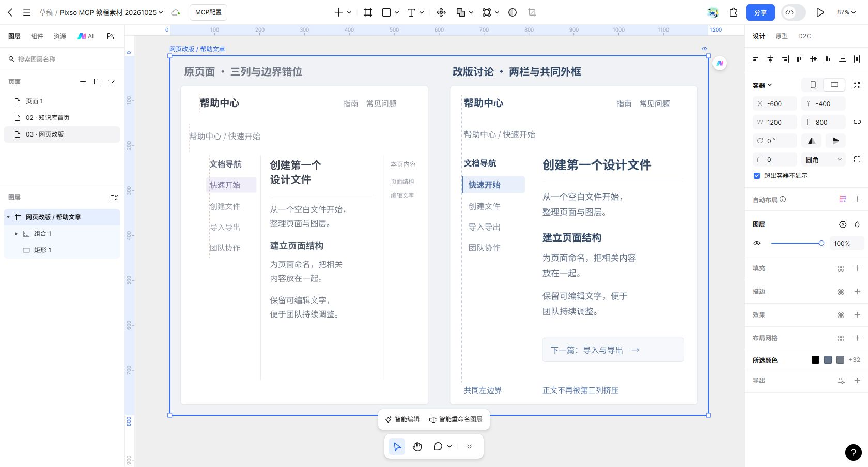The height and width of the screenshot is (467, 868).
Task: Open the plugins puzzle icon
Action: 733,12
